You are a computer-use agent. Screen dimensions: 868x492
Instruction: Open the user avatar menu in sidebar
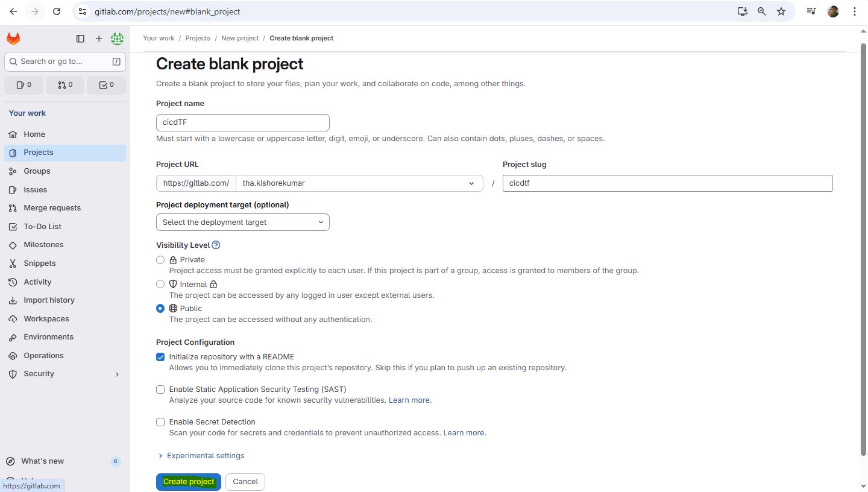pos(117,39)
